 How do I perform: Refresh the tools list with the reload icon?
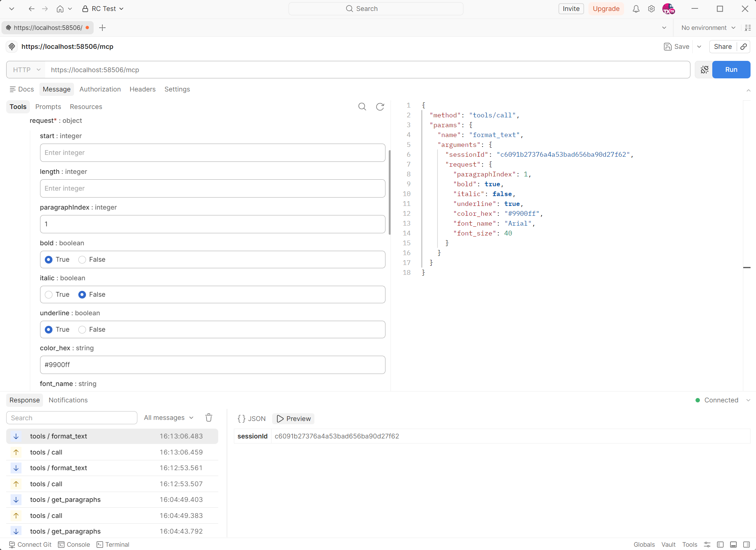380,106
